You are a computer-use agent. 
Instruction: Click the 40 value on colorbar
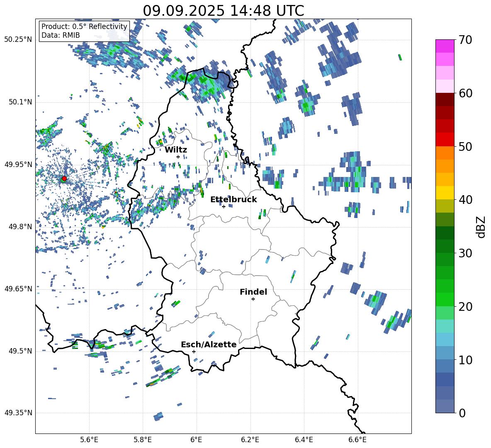465,200
